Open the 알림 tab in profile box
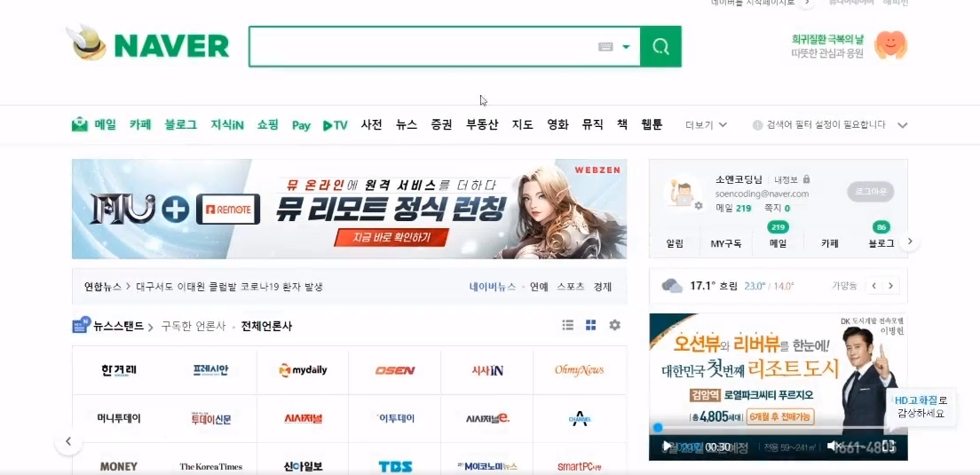Image resolution: width=980 pixels, height=475 pixels. pyautogui.click(x=675, y=243)
